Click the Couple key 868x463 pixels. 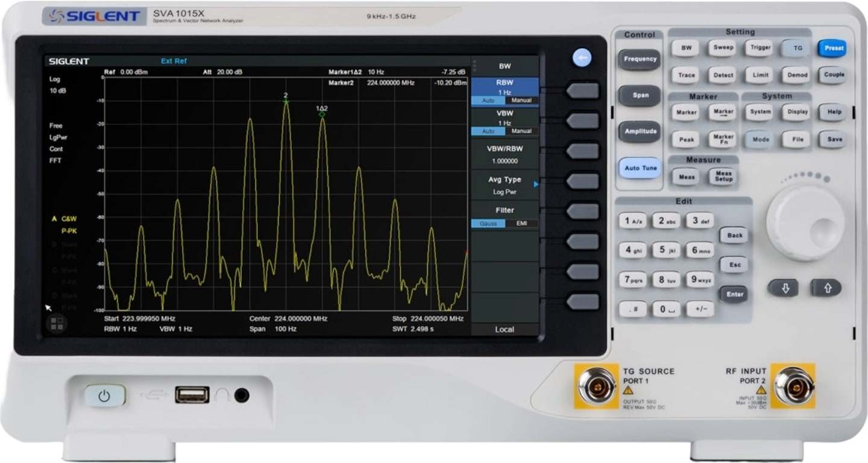[x=833, y=75]
